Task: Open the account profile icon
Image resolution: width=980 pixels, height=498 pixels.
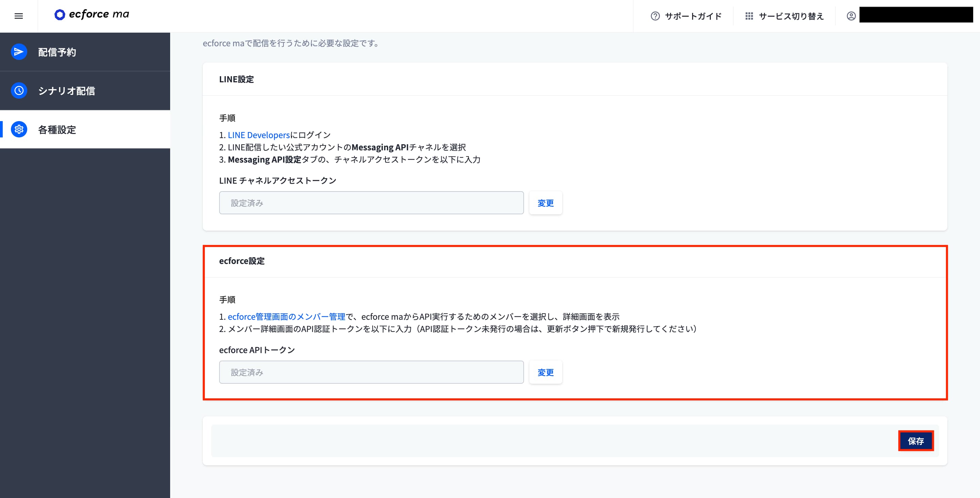Action: (851, 16)
